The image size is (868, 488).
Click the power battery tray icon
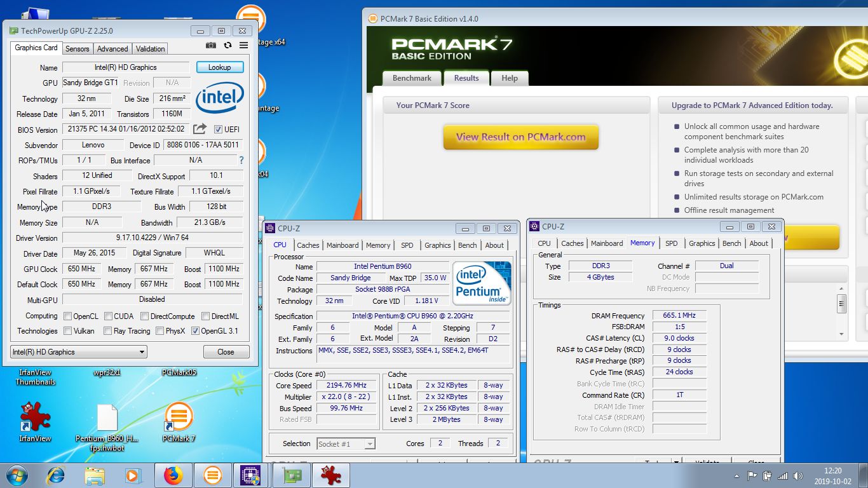pos(767,475)
